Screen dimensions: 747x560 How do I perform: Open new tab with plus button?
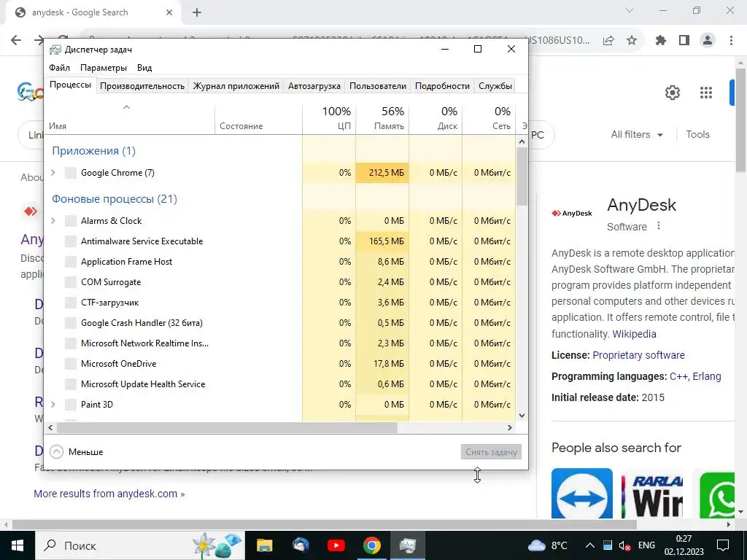point(197,13)
